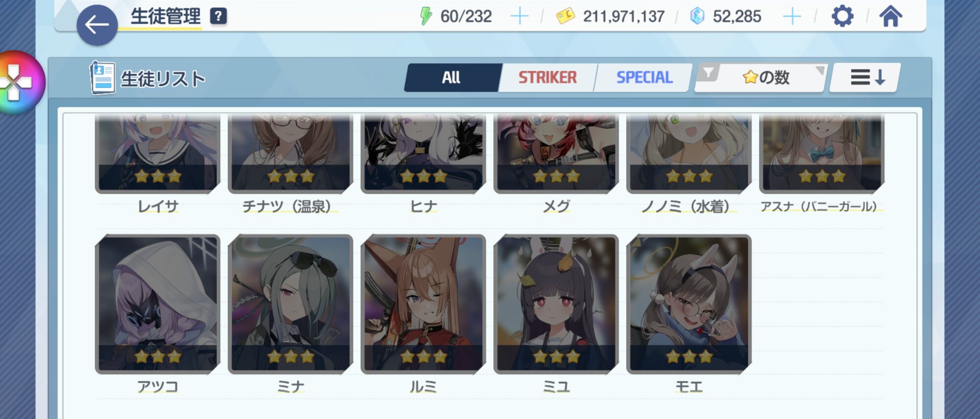Open the help question mark icon
The height and width of the screenshot is (419, 980).
pyautogui.click(x=218, y=16)
